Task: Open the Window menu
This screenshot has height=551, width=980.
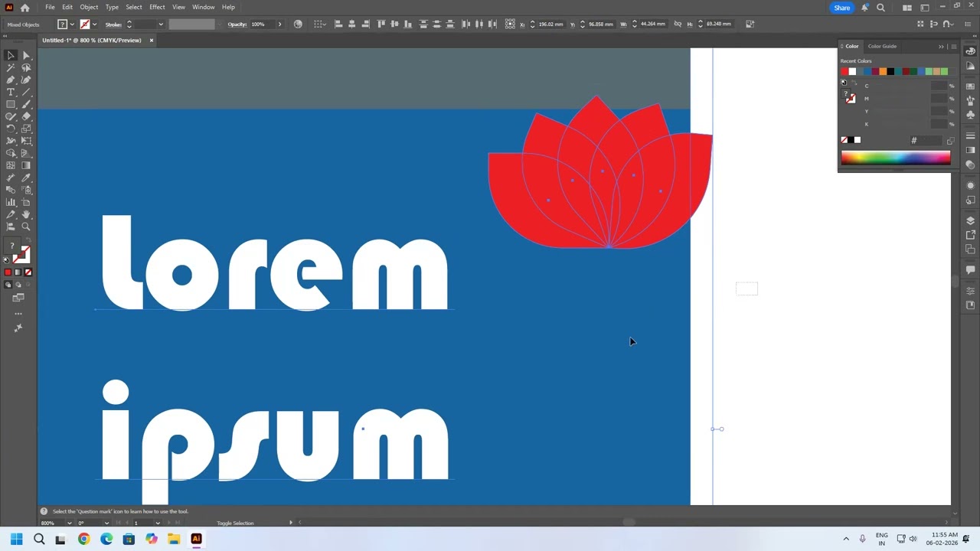Action: [x=203, y=7]
